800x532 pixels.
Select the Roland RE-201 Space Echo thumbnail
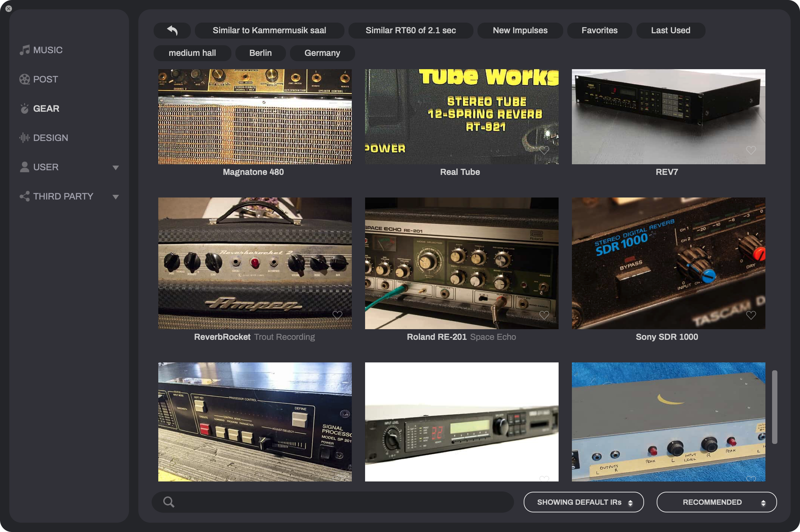pos(462,263)
